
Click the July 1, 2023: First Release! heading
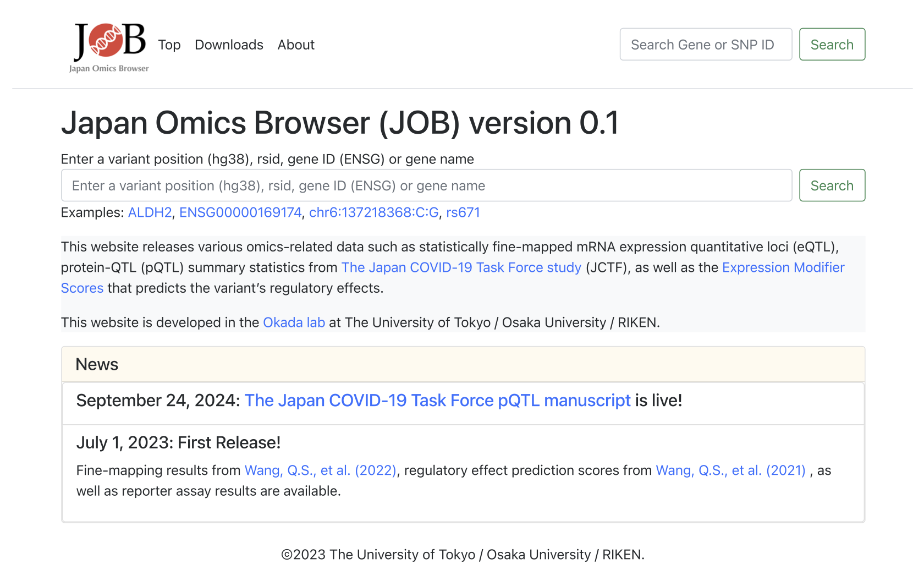tap(179, 442)
